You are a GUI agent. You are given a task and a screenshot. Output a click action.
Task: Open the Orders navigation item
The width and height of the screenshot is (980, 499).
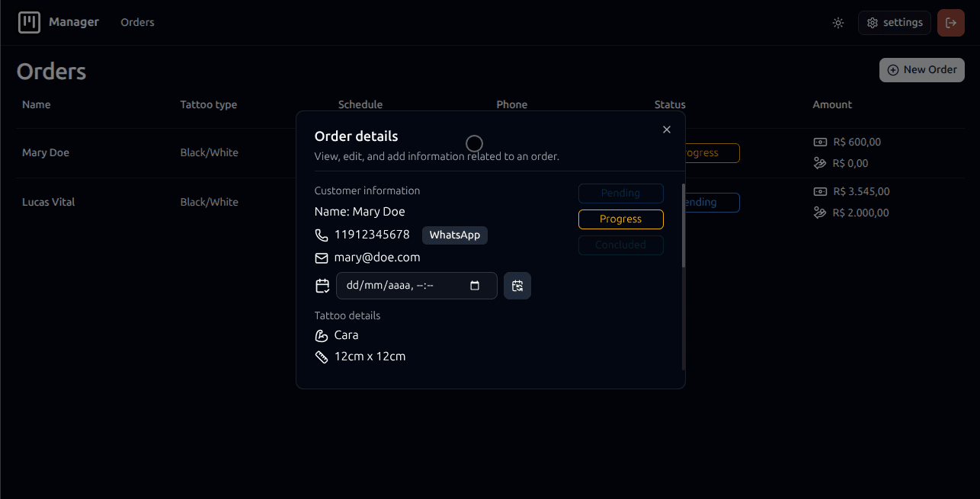[x=137, y=23]
